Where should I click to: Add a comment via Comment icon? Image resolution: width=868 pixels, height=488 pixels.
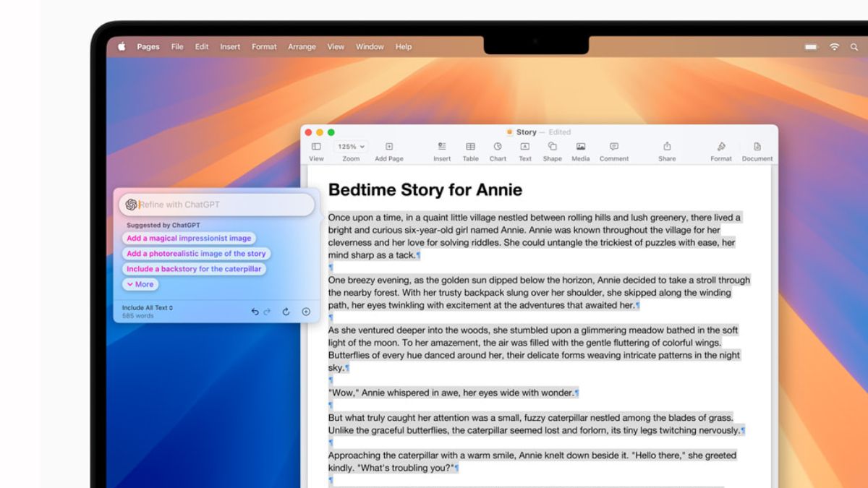pyautogui.click(x=613, y=147)
